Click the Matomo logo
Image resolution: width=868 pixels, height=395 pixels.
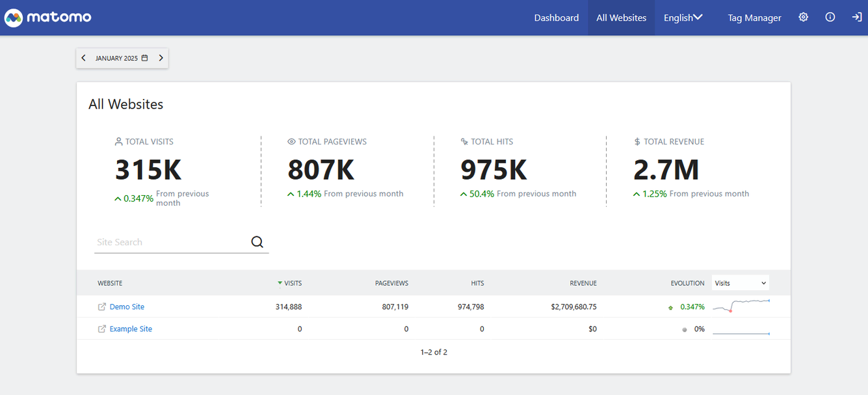click(48, 18)
